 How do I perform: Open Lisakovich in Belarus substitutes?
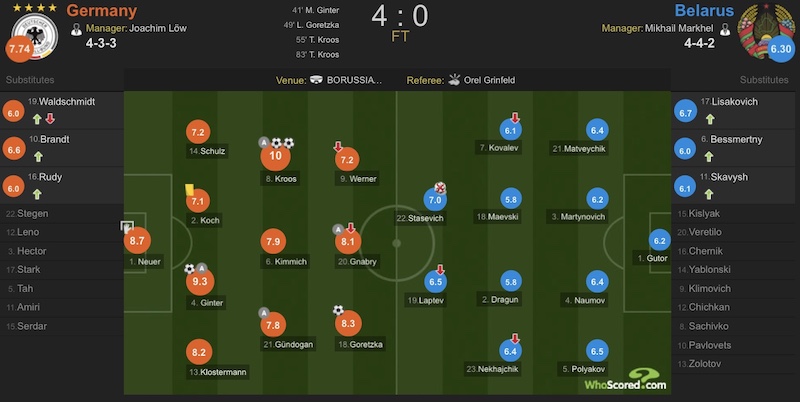[735, 110]
